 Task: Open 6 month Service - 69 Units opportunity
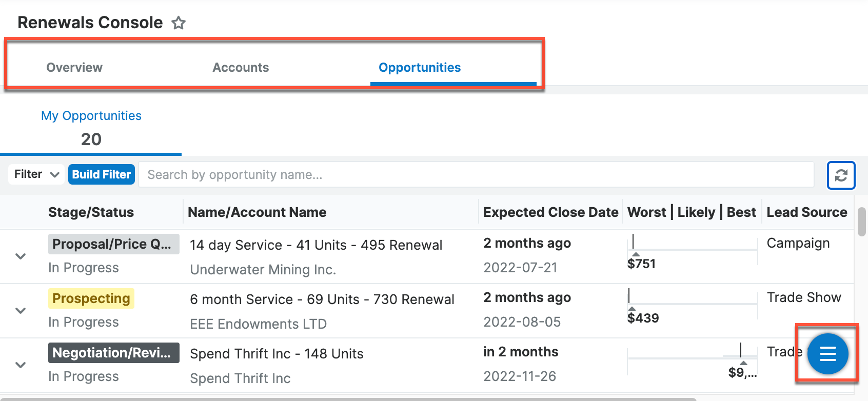(x=322, y=299)
